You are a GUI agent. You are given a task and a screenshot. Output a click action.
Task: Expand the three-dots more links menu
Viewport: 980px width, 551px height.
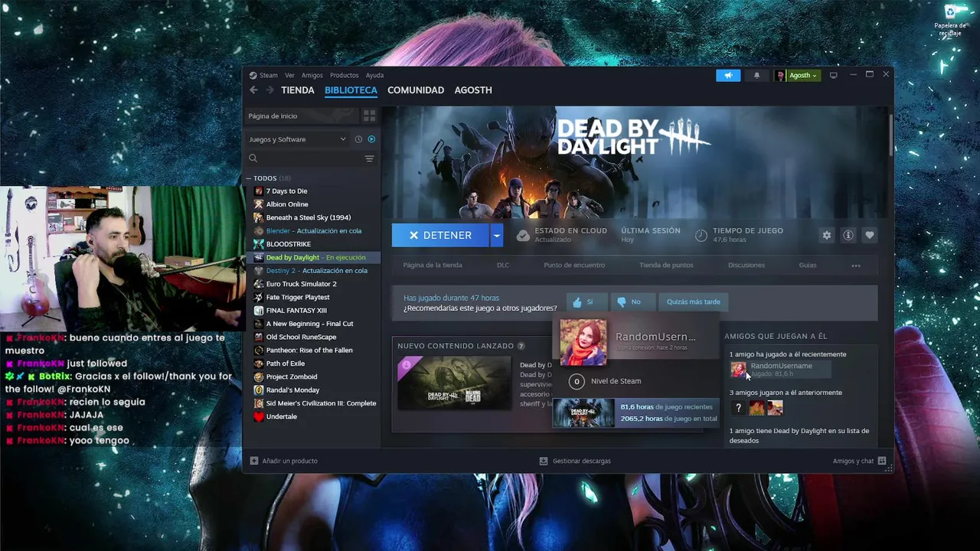coord(856,266)
